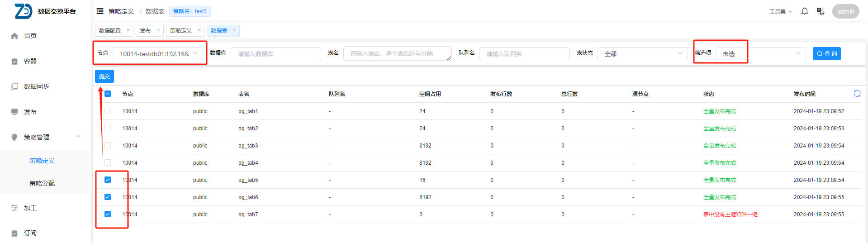Screen dimensions: 868x243
Task: Open the notification bell icon
Action: (805, 11)
